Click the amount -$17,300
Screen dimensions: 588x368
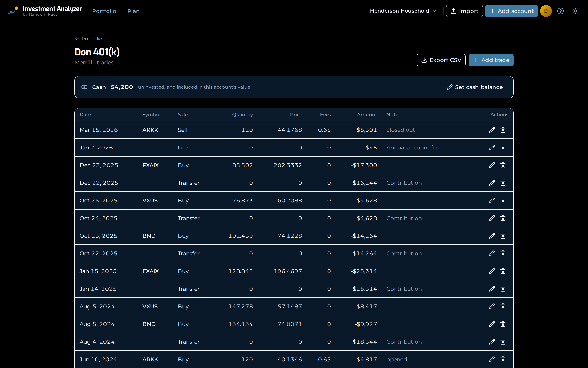(364, 165)
